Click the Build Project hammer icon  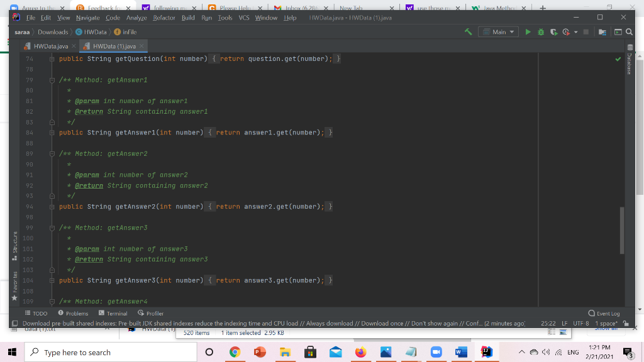coord(468,31)
